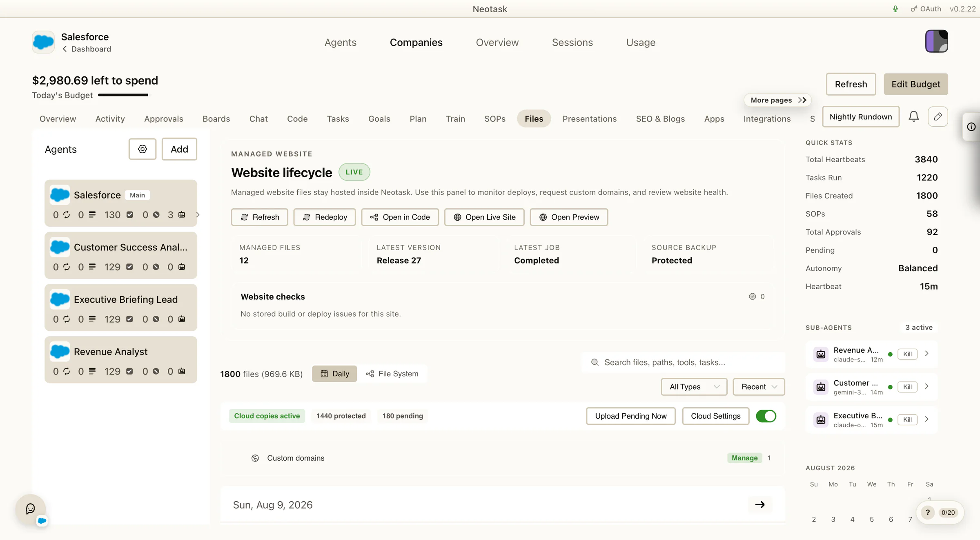This screenshot has height=540, width=980.
Task: Click Manage custom domains badge
Action: pyautogui.click(x=744, y=458)
